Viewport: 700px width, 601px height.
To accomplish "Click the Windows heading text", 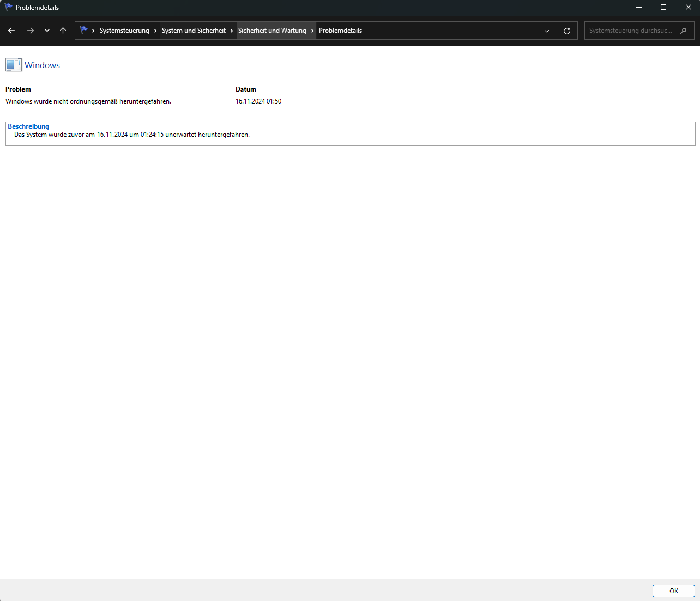I will point(42,65).
